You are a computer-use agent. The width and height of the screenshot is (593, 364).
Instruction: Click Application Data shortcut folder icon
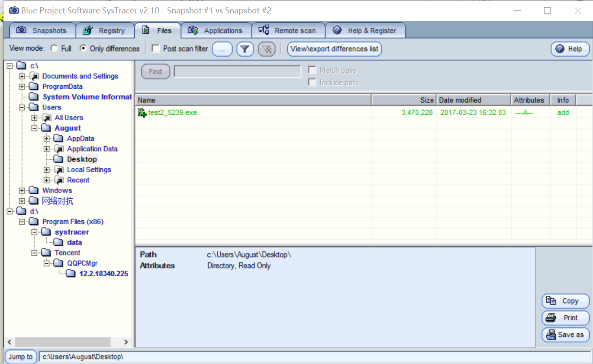(x=58, y=149)
